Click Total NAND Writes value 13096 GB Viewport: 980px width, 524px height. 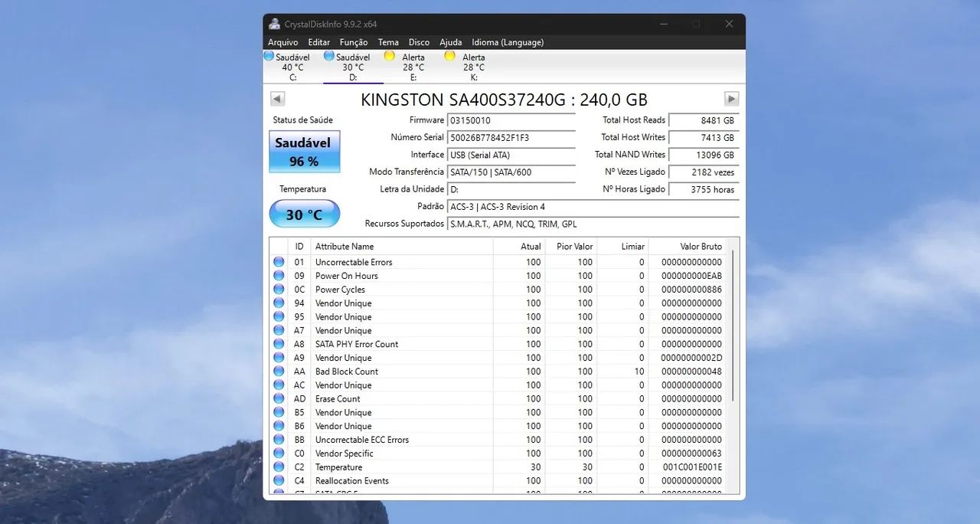click(703, 155)
